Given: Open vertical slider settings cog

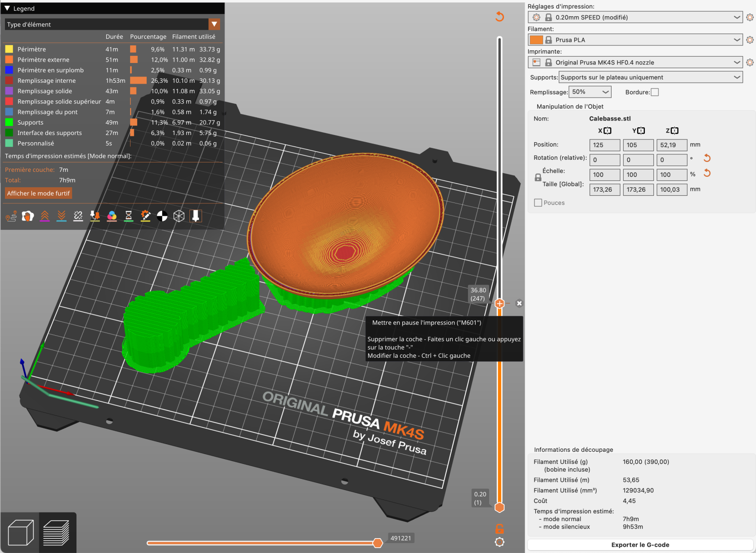Looking at the screenshot, I should click(499, 542).
